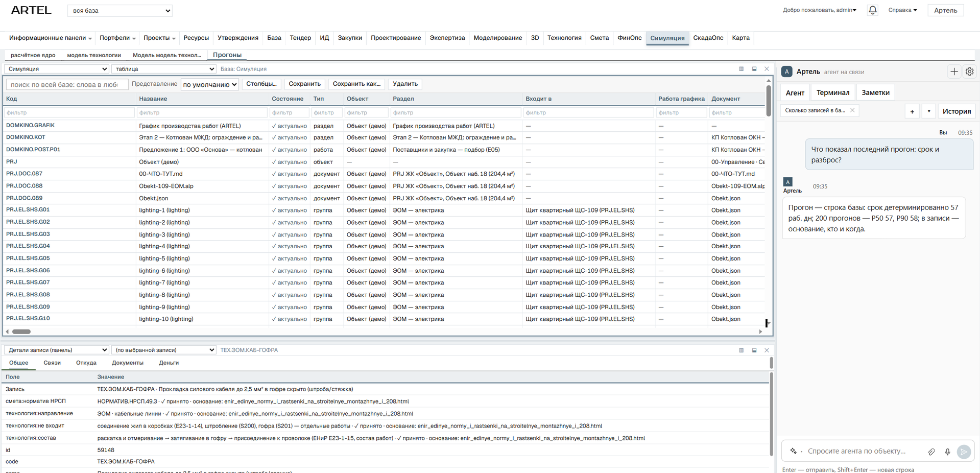This screenshot has width=980, height=473.
Task: Start voice input with microphone icon
Action: (x=947, y=452)
